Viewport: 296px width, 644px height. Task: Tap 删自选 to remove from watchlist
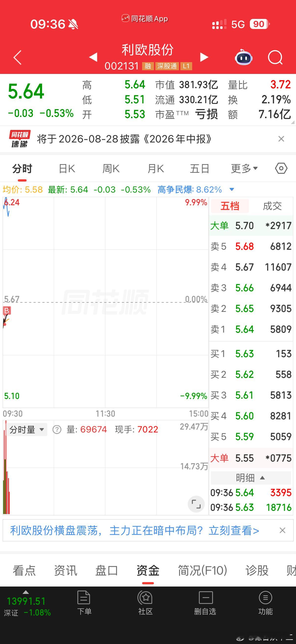(205, 603)
